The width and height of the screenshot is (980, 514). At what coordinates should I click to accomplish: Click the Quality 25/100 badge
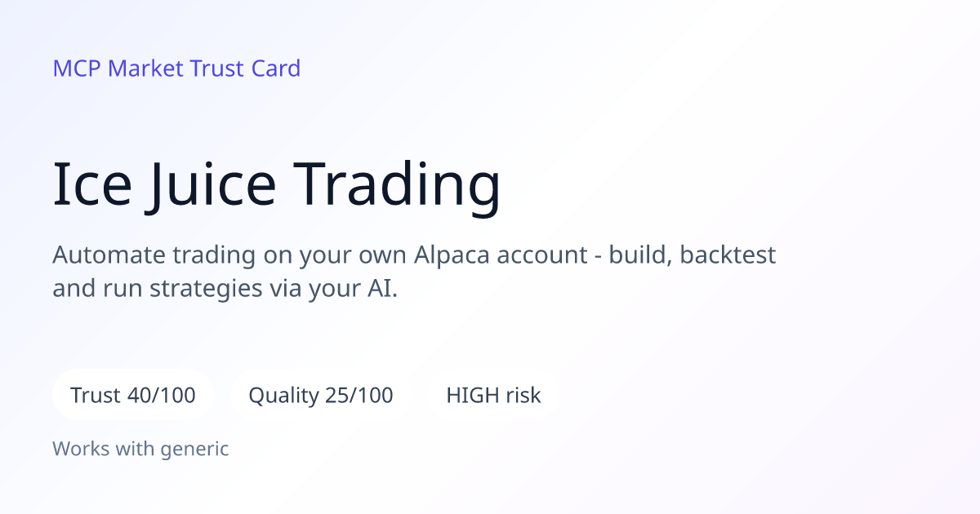(321, 396)
